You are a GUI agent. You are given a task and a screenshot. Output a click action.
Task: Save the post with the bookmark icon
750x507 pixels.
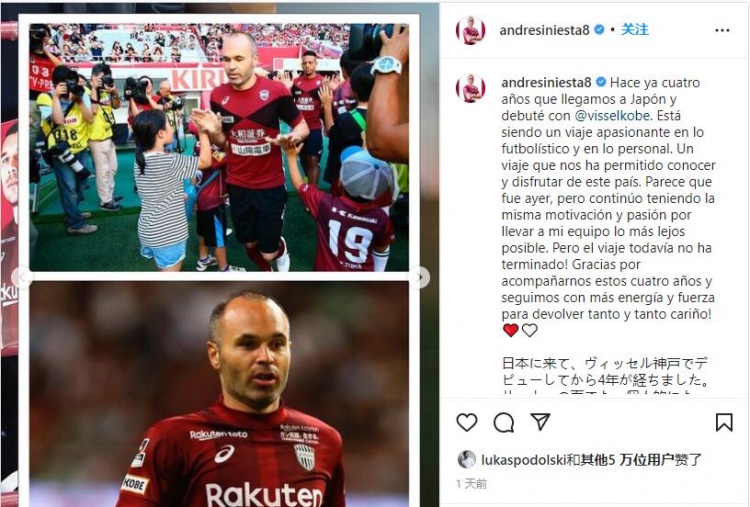coord(724,422)
